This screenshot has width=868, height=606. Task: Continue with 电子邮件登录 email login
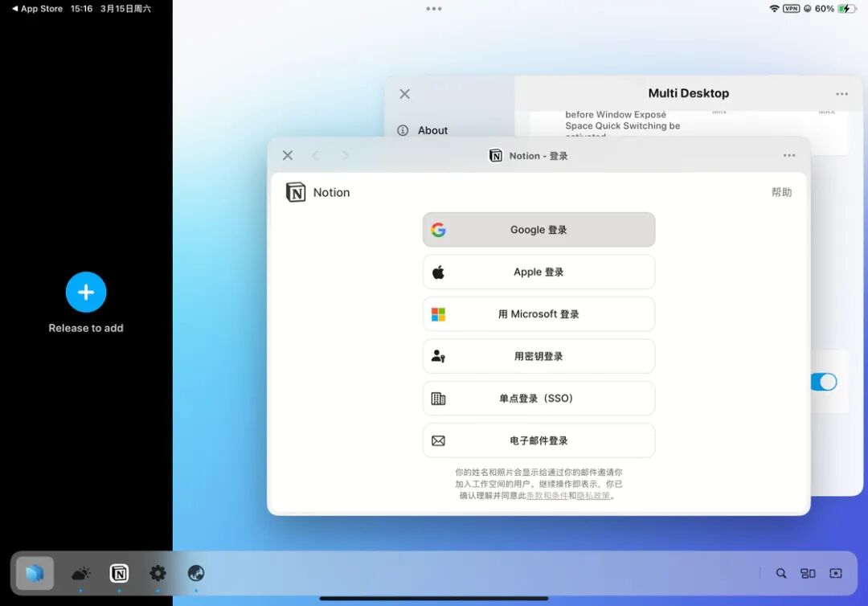tap(538, 440)
